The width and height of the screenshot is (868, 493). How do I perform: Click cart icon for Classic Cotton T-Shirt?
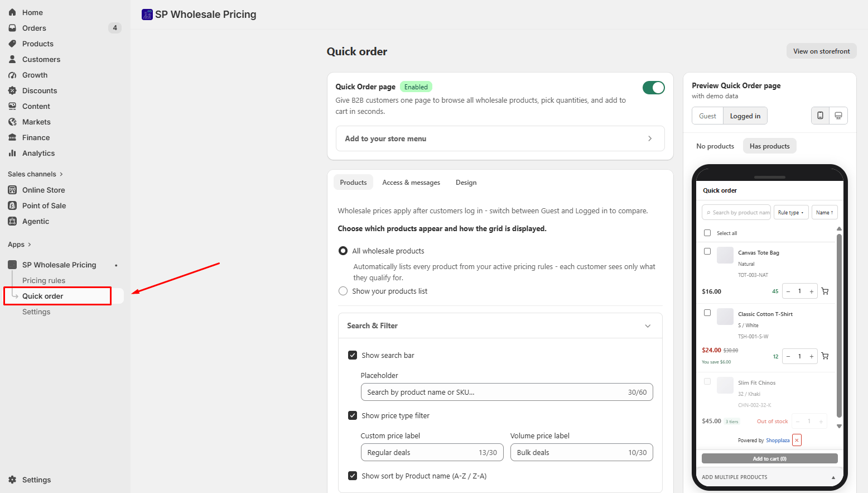pyautogui.click(x=825, y=356)
